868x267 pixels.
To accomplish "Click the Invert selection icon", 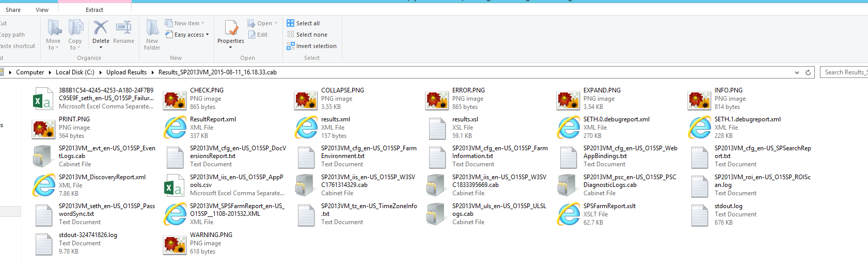I will coord(290,46).
